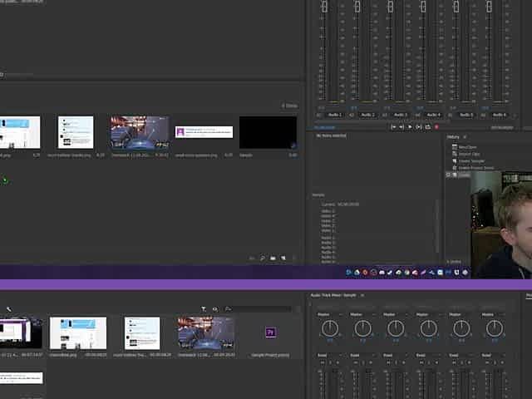This screenshot has height=399, width=532.
Task: Click the Audio 4 track name field
Action: pyautogui.click(x=434, y=115)
